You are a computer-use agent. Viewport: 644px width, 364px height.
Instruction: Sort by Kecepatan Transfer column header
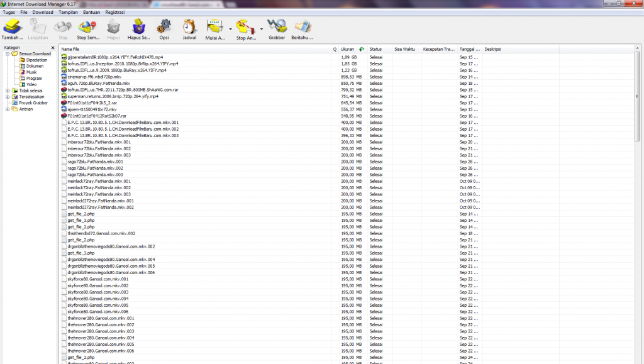(x=440, y=49)
